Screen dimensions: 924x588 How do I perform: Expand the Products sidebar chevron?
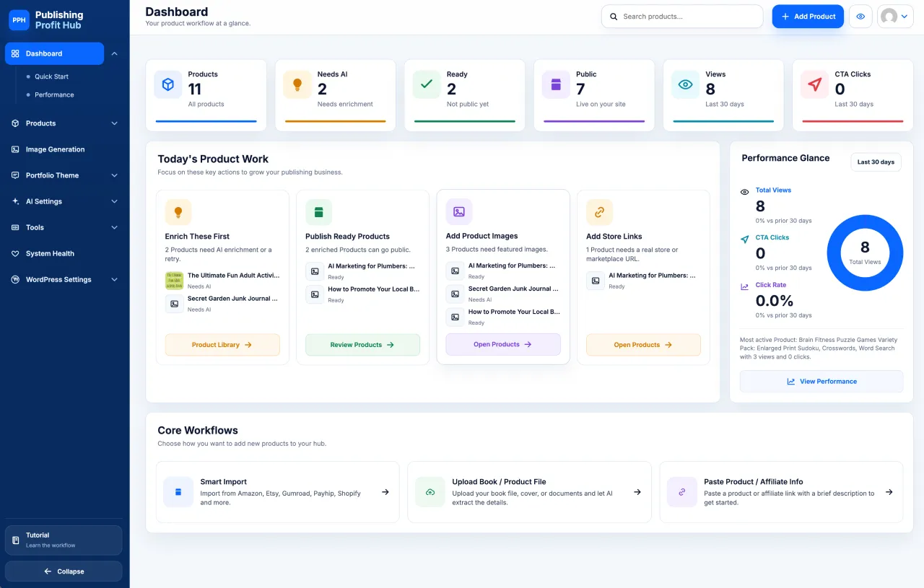point(114,123)
